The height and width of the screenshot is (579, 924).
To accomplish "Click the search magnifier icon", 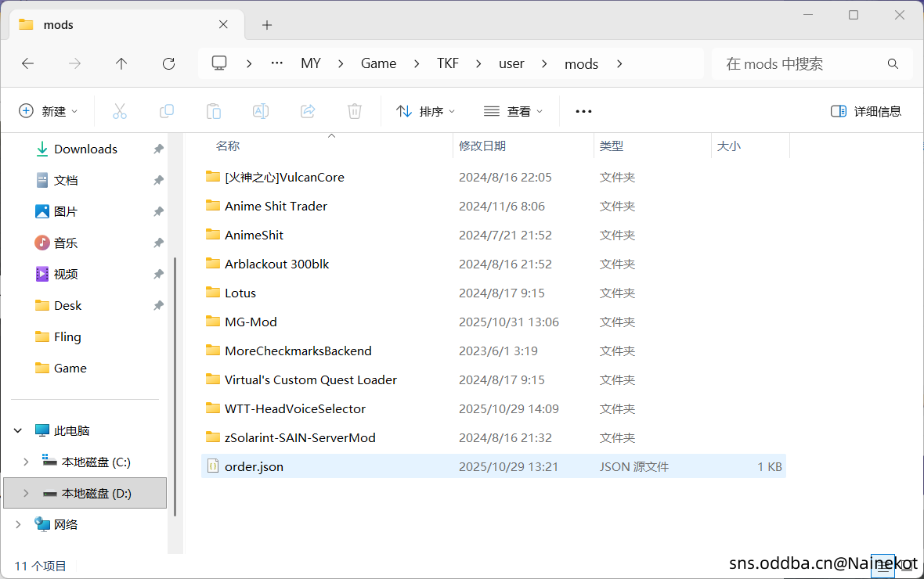I will (893, 64).
